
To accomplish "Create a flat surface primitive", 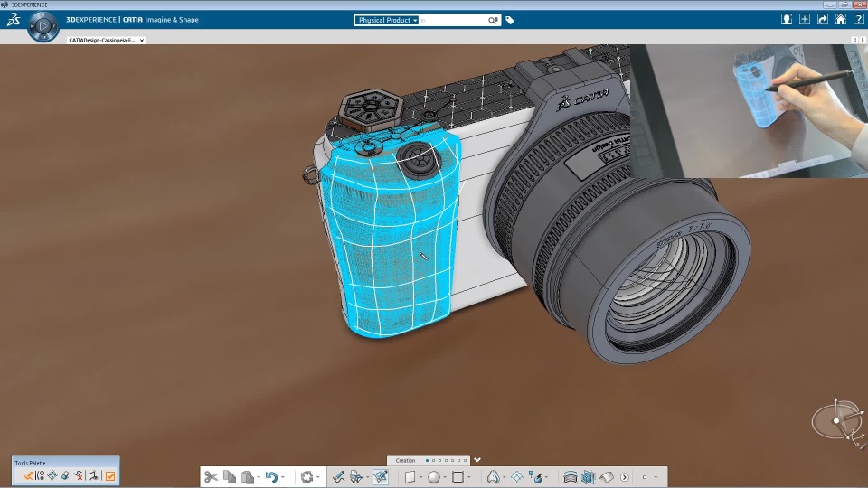I will pyautogui.click(x=410, y=477).
